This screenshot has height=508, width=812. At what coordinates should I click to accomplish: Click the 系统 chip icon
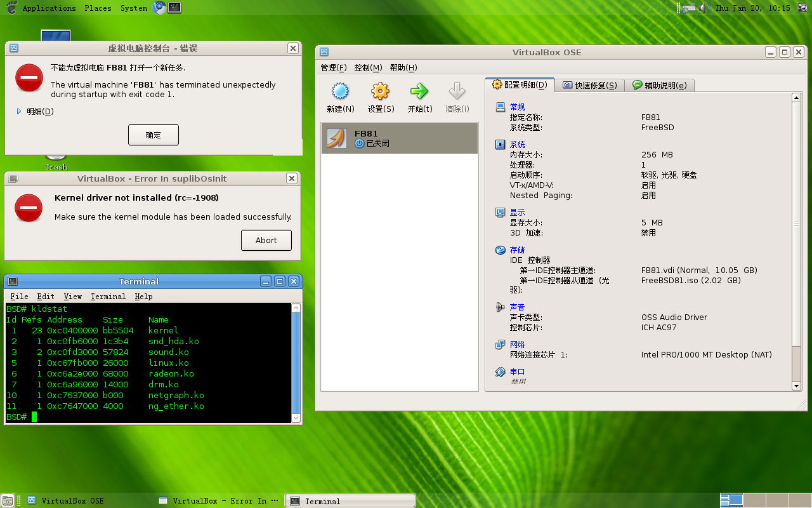coord(501,145)
